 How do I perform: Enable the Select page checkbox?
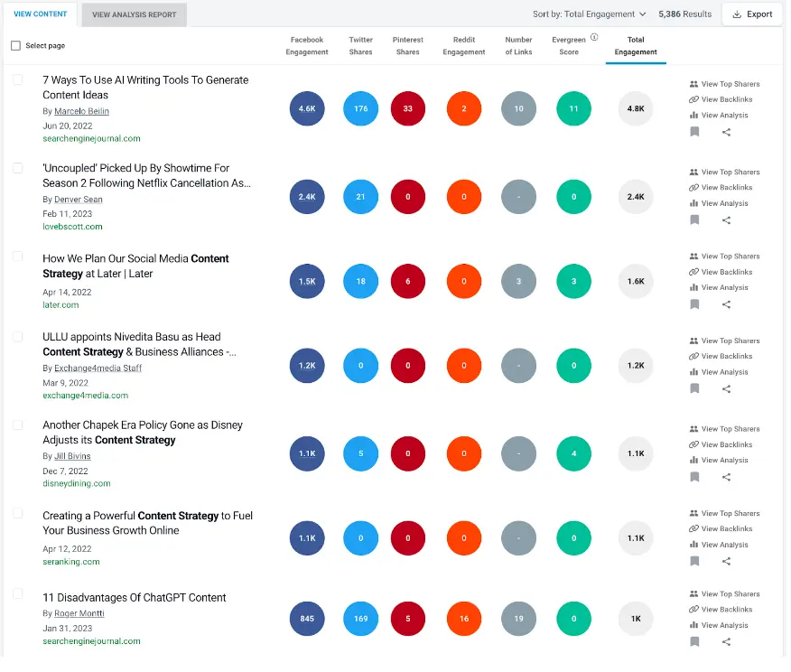(14, 44)
